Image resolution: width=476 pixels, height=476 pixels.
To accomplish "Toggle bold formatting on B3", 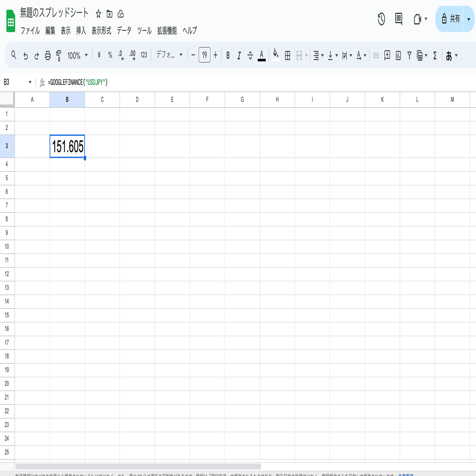I will [x=228, y=56].
